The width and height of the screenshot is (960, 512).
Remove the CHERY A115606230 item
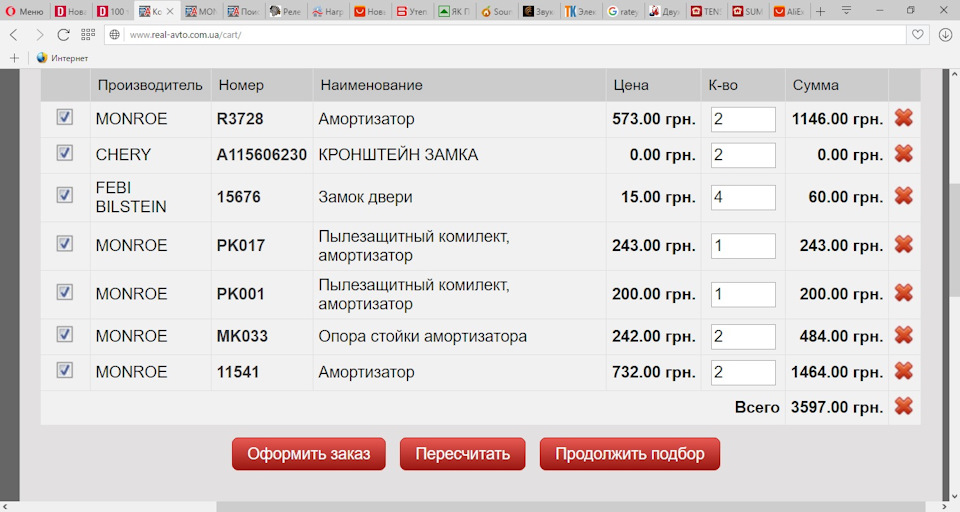(x=904, y=153)
